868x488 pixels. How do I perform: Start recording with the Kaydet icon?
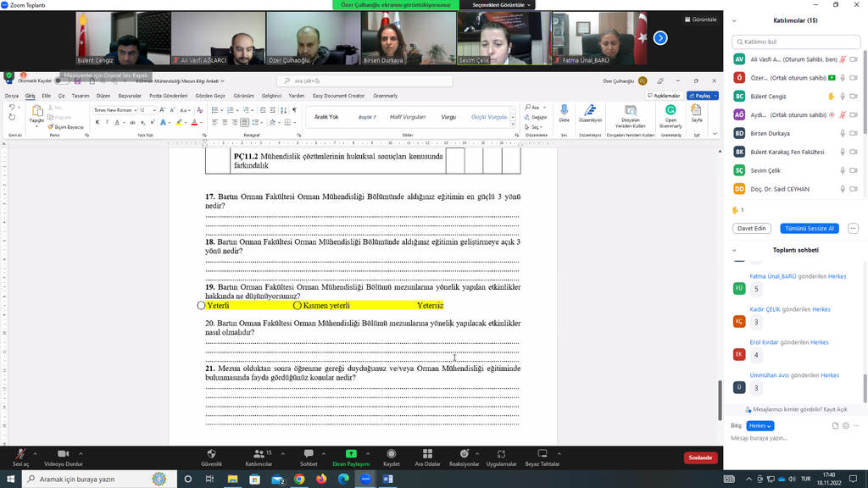[x=391, y=455]
